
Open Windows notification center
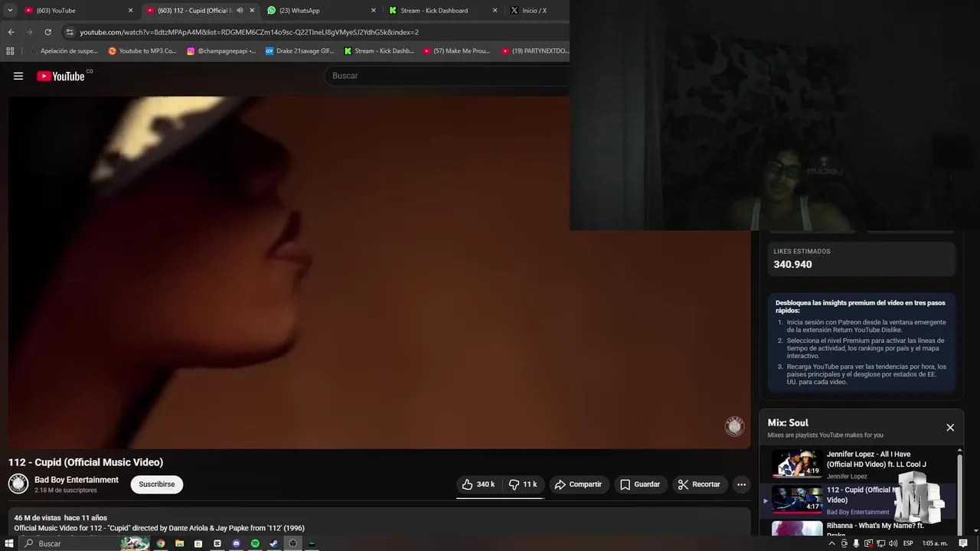click(x=964, y=543)
